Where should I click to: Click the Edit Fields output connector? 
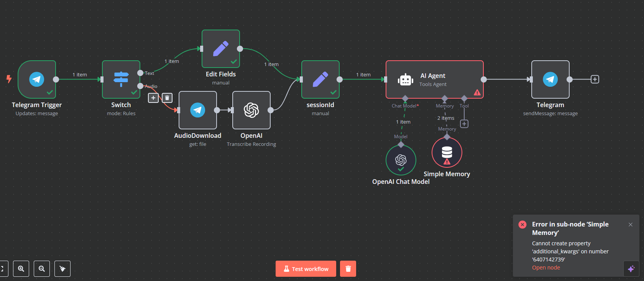pyautogui.click(x=240, y=49)
